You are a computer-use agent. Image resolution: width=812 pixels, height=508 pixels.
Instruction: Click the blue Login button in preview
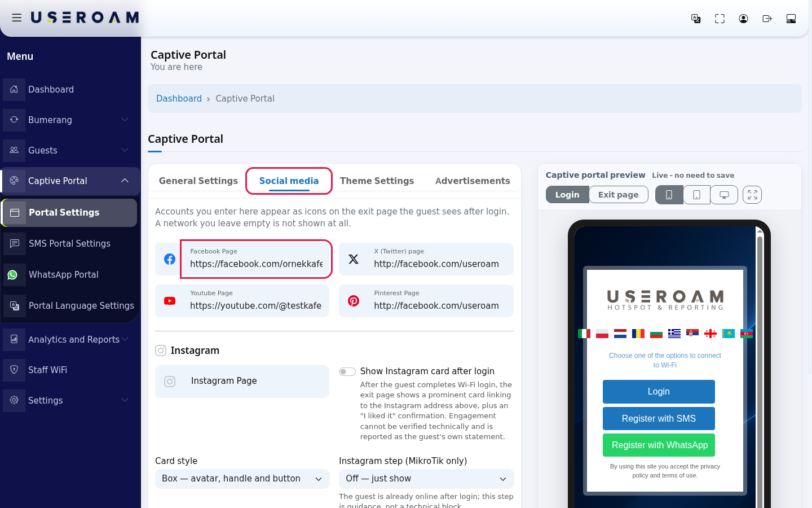(659, 392)
